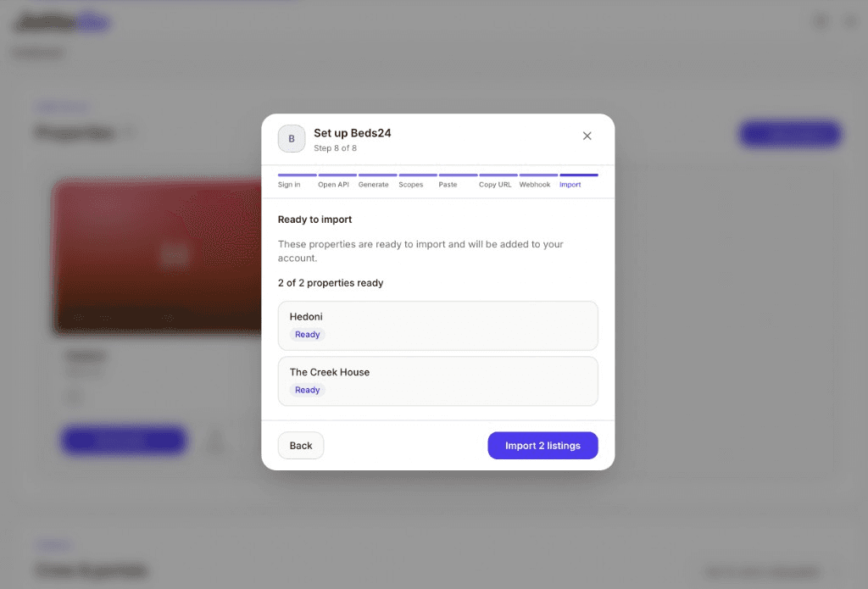The width and height of the screenshot is (868, 589).
Task: Click the Ready badge under Hedoni
Action: pyautogui.click(x=307, y=335)
